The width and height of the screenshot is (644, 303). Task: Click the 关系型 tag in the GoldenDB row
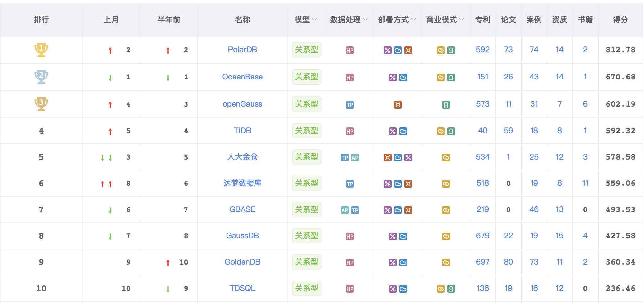306,262
